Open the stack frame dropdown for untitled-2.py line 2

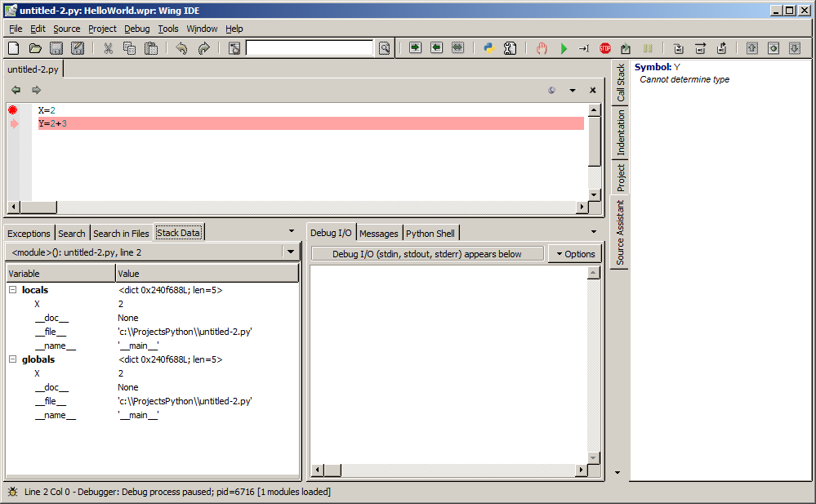[x=291, y=252]
